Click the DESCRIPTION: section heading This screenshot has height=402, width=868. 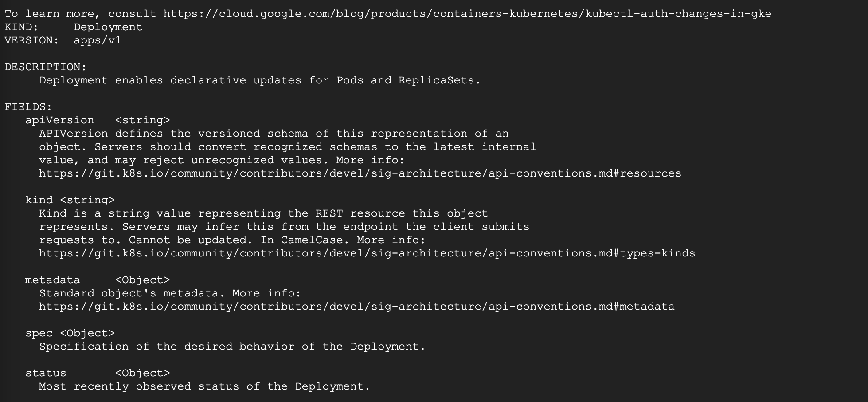point(46,67)
